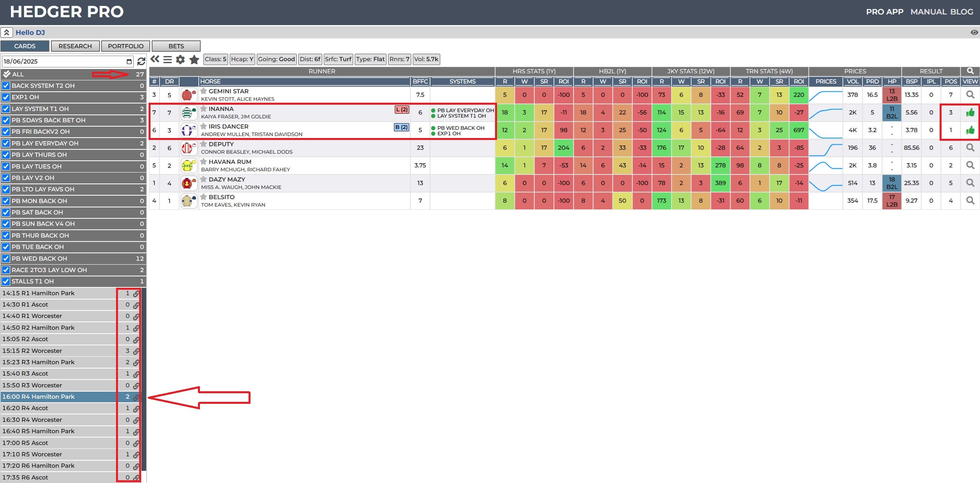
Task: Click the link icon for 15:15 R2 Worcester
Action: 136,351
